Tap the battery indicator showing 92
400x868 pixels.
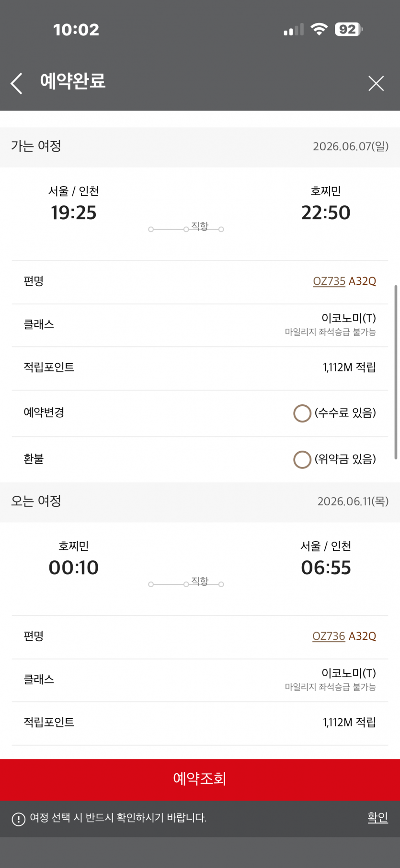tap(349, 29)
